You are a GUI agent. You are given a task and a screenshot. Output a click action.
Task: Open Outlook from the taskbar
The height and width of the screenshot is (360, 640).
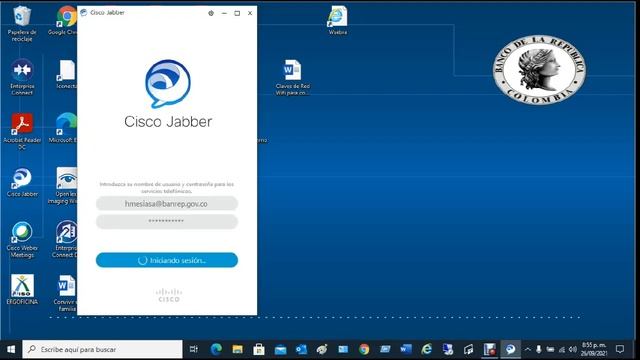click(x=301, y=349)
